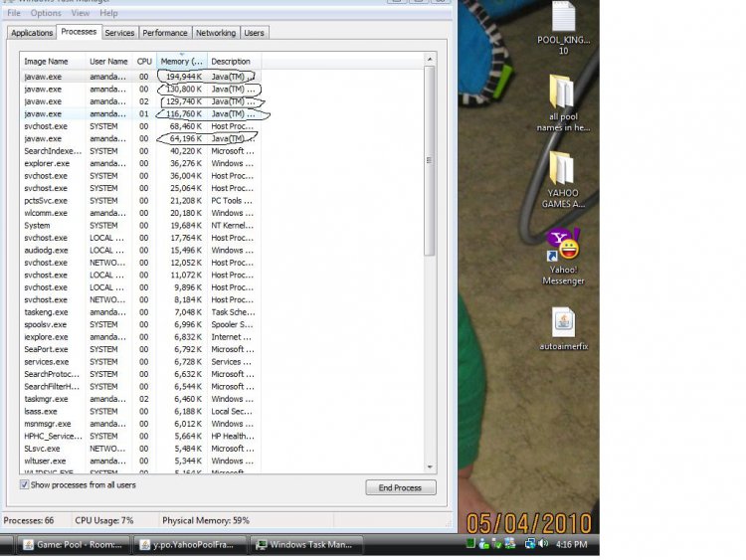Viewport: 746px width, 560px height.
Task: Select javaw.exe row using 130,800 K
Action: coord(141,89)
